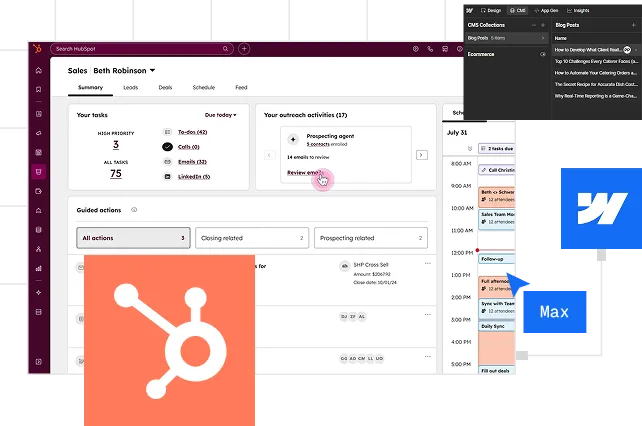Click the Emails envelope icon in Your tasks
642x426 pixels.
(167, 162)
